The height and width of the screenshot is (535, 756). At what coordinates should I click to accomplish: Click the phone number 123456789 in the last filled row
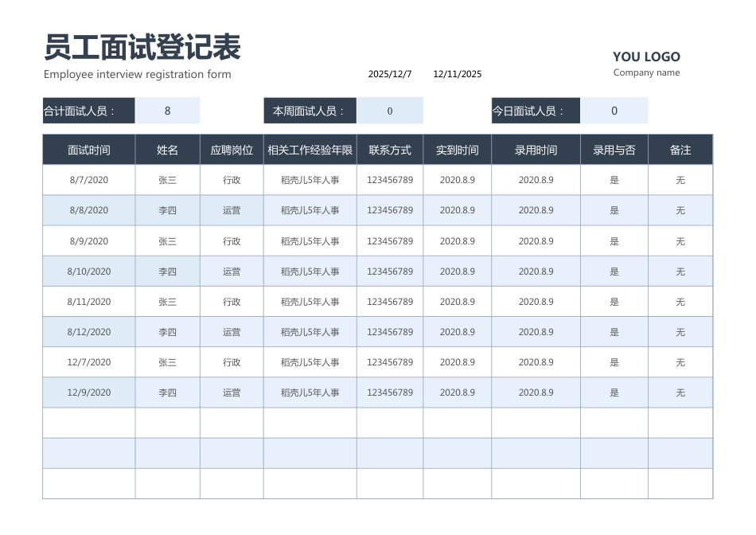point(389,392)
